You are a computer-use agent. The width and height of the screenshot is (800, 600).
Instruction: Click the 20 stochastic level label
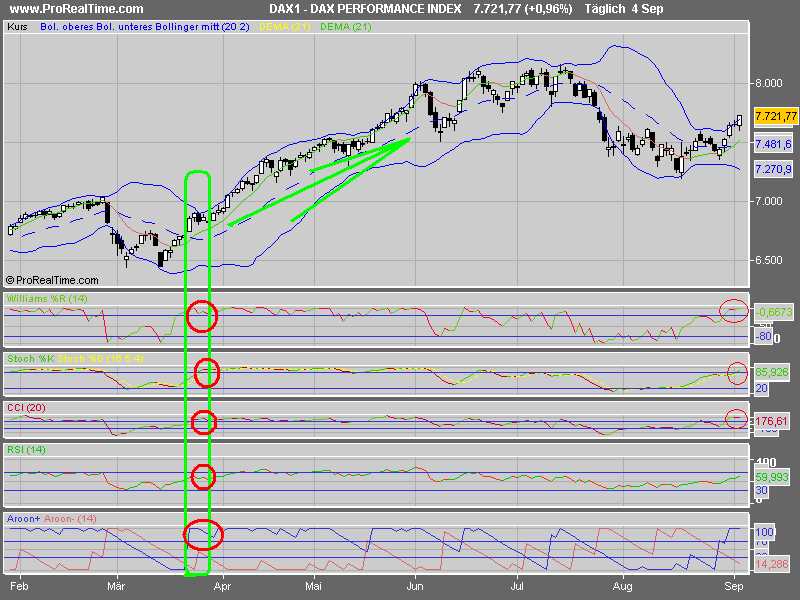click(761, 388)
